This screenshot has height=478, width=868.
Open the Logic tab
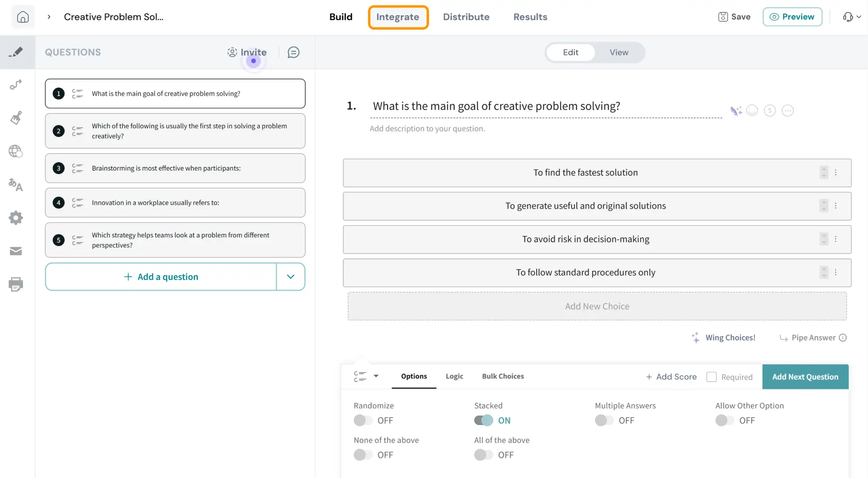click(454, 376)
